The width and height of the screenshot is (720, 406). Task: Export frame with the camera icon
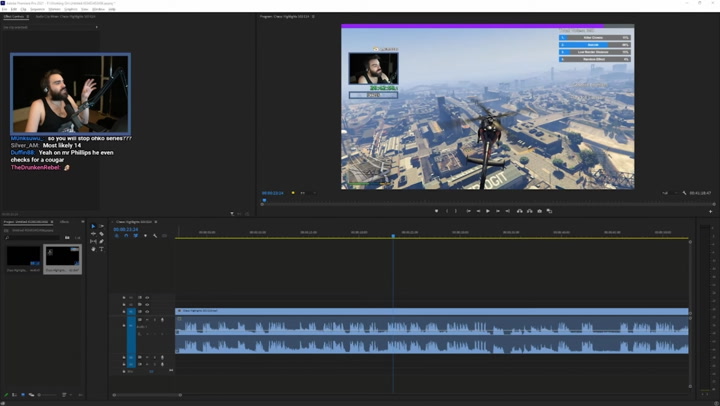(540, 211)
